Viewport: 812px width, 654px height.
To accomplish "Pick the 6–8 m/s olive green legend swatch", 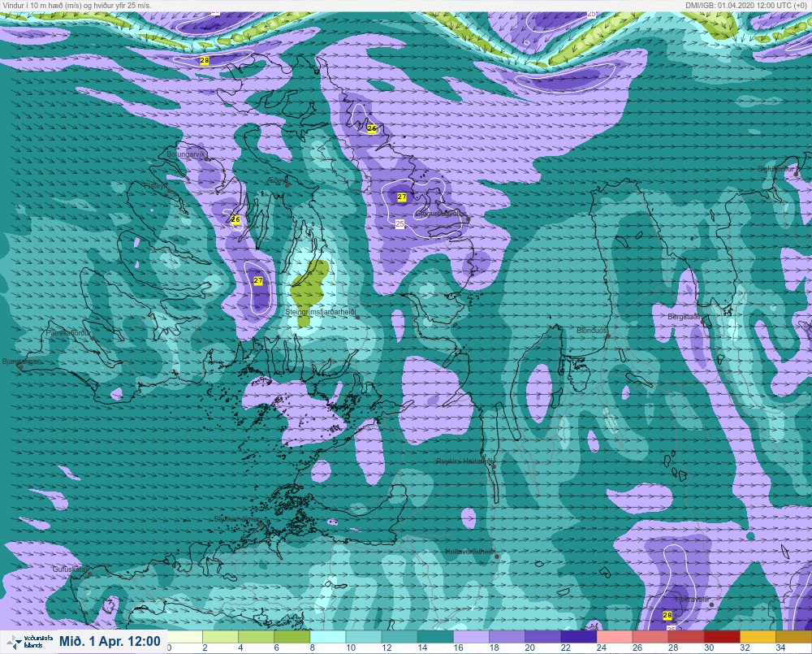I will coord(292,636).
